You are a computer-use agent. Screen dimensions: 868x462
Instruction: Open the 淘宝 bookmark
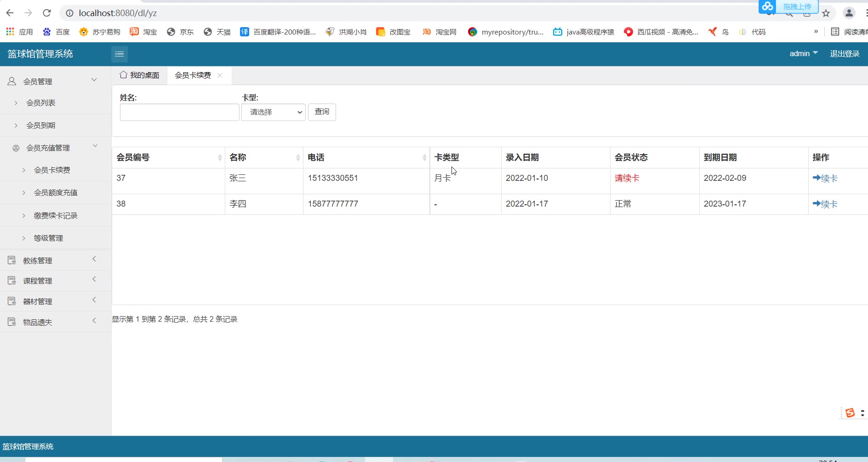(x=143, y=32)
